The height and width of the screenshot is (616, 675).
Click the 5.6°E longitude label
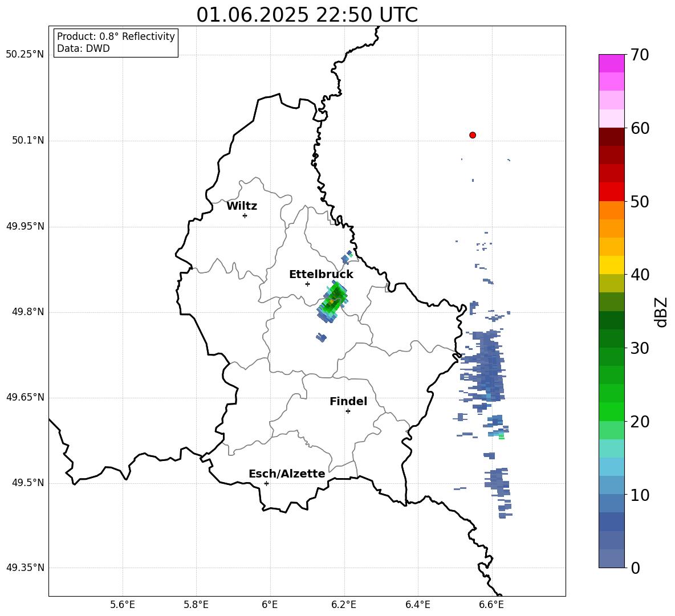[123, 605]
